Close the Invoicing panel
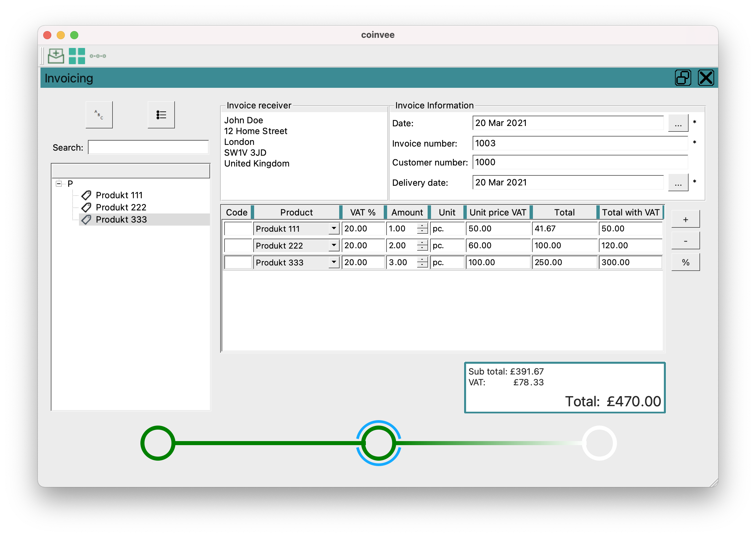This screenshot has width=756, height=537. pyautogui.click(x=706, y=78)
